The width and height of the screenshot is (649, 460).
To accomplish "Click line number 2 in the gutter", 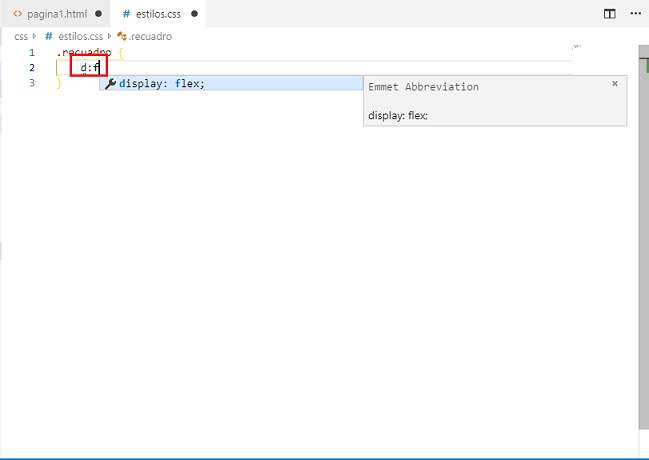I will [32, 67].
